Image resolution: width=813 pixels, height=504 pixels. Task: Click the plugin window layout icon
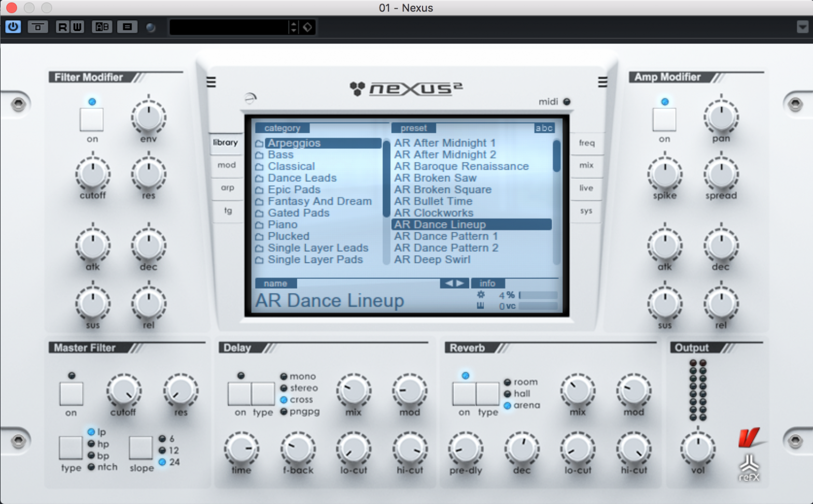click(x=38, y=27)
